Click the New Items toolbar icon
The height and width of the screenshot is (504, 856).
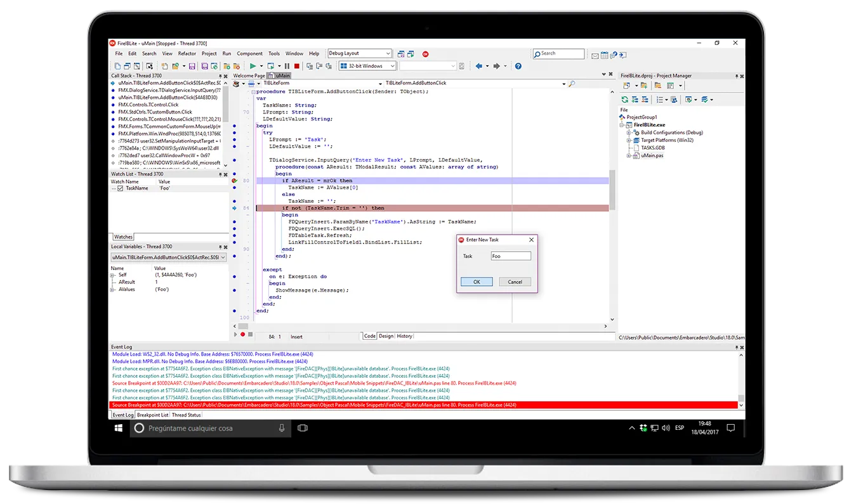pos(165,66)
